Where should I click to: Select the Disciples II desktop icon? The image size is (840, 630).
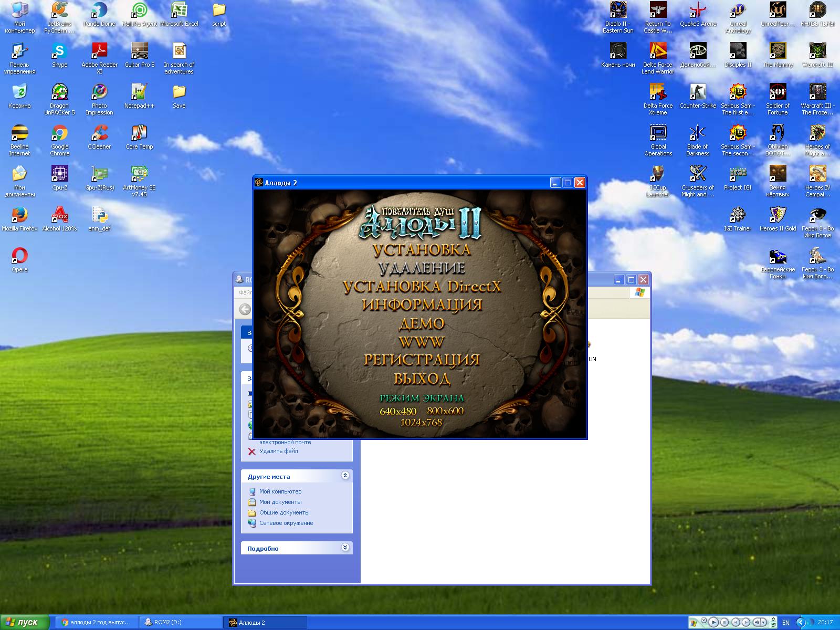[738, 56]
